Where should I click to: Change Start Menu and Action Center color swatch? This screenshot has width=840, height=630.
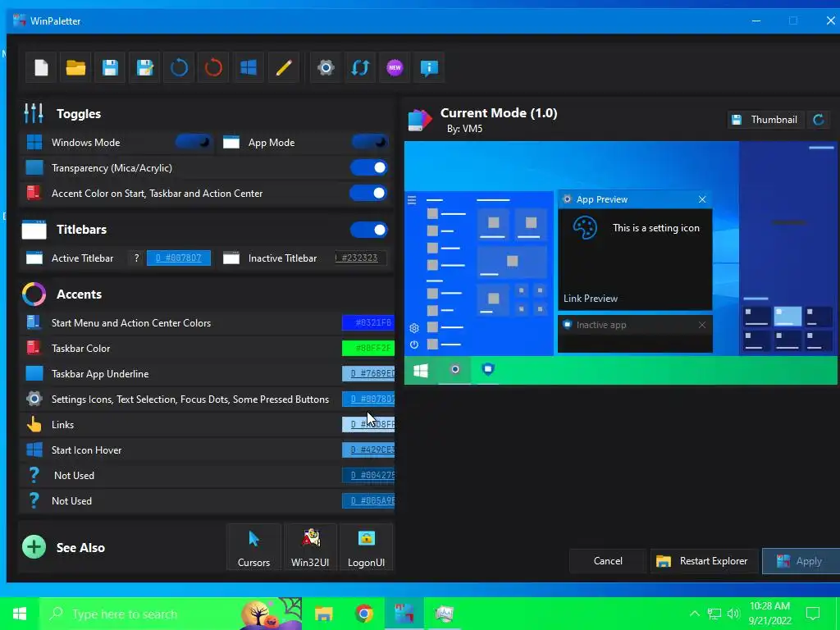coord(368,322)
